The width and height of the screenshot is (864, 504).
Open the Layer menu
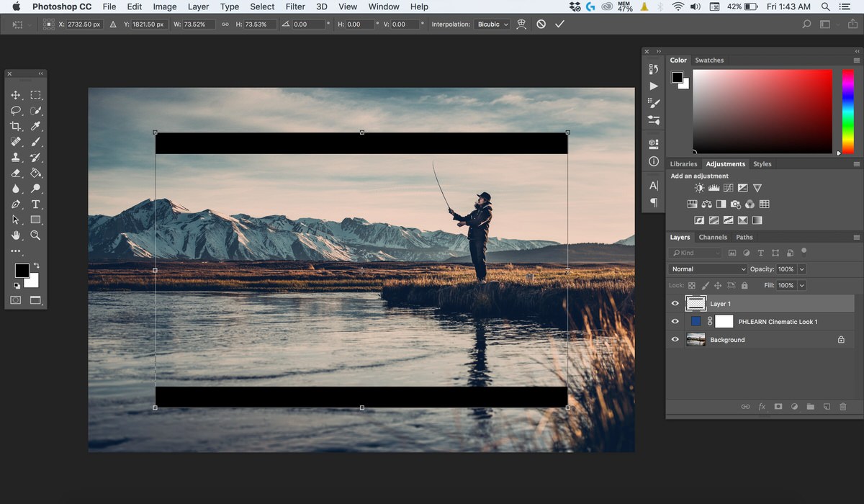tap(198, 6)
